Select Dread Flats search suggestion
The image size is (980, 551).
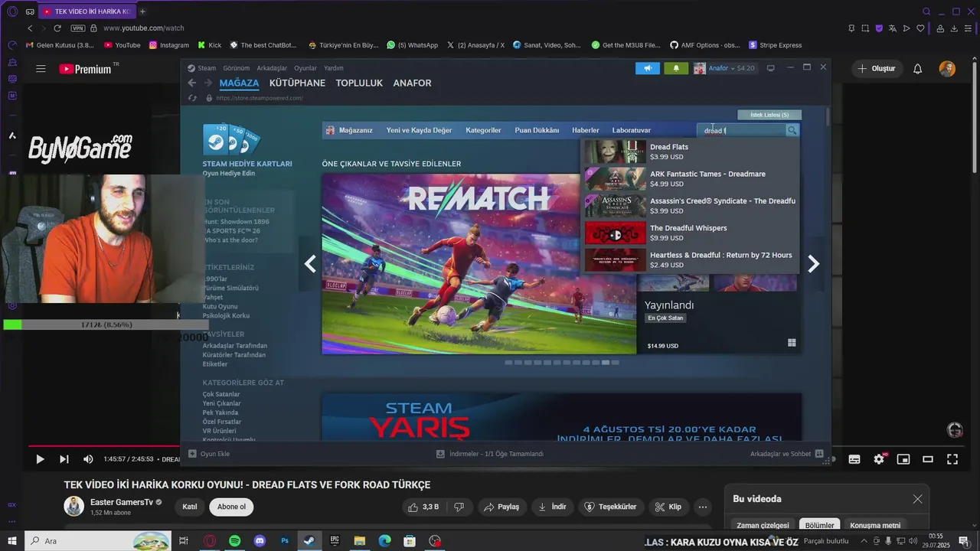[x=691, y=152]
